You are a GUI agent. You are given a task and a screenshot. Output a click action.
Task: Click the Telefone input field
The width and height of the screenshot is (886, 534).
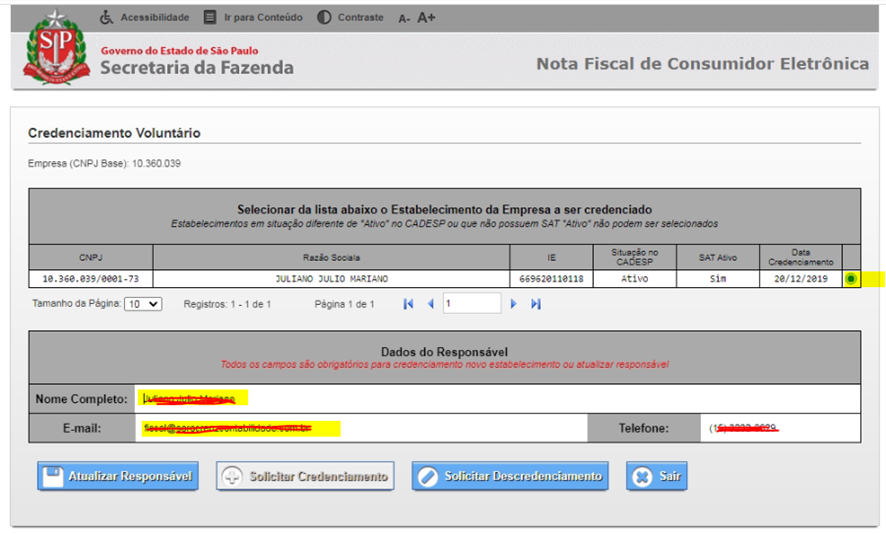tap(780, 429)
